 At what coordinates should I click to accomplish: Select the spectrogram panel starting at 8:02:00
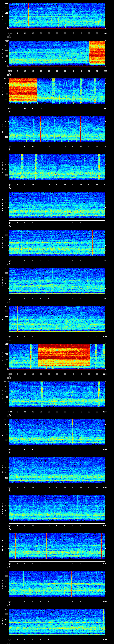click(x=57, y=53)
